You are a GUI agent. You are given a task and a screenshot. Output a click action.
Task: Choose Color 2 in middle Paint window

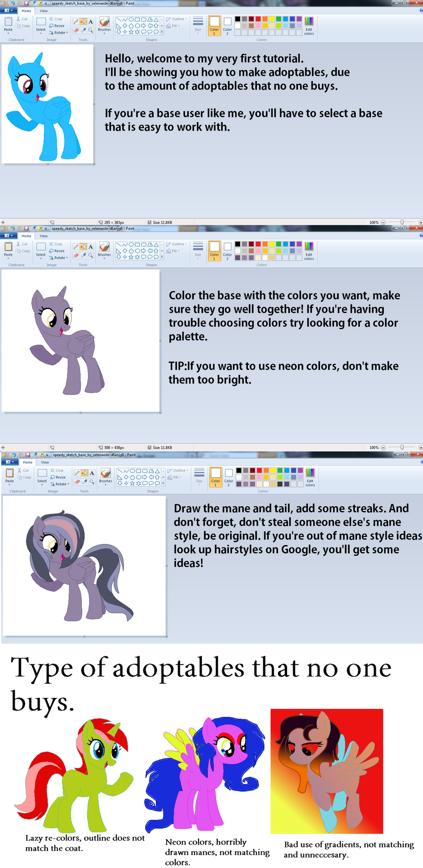[x=227, y=251]
